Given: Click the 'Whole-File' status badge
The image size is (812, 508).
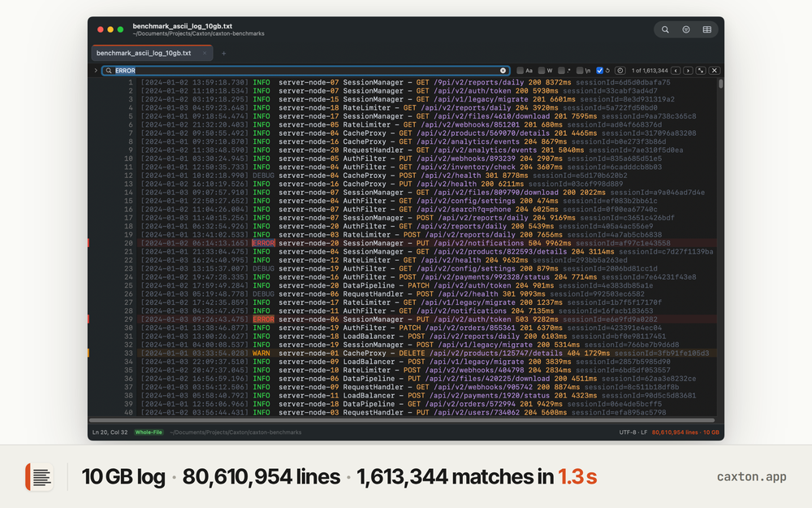Looking at the screenshot, I should click(149, 432).
